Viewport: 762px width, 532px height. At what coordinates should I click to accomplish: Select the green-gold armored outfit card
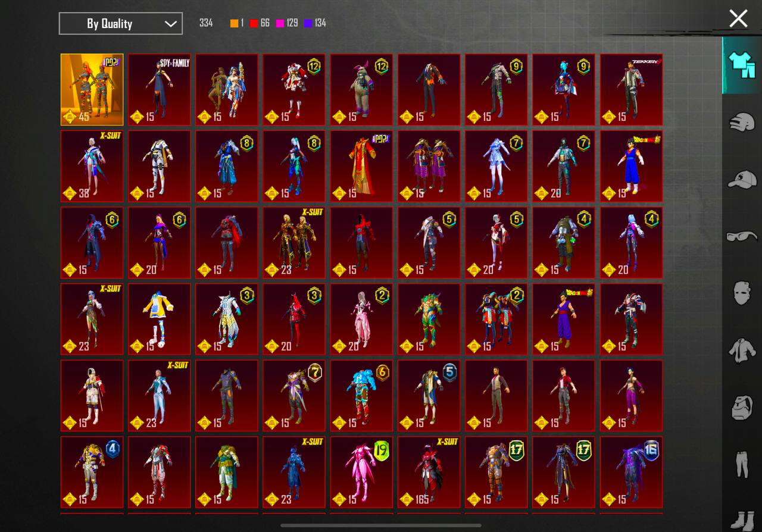tap(429, 319)
